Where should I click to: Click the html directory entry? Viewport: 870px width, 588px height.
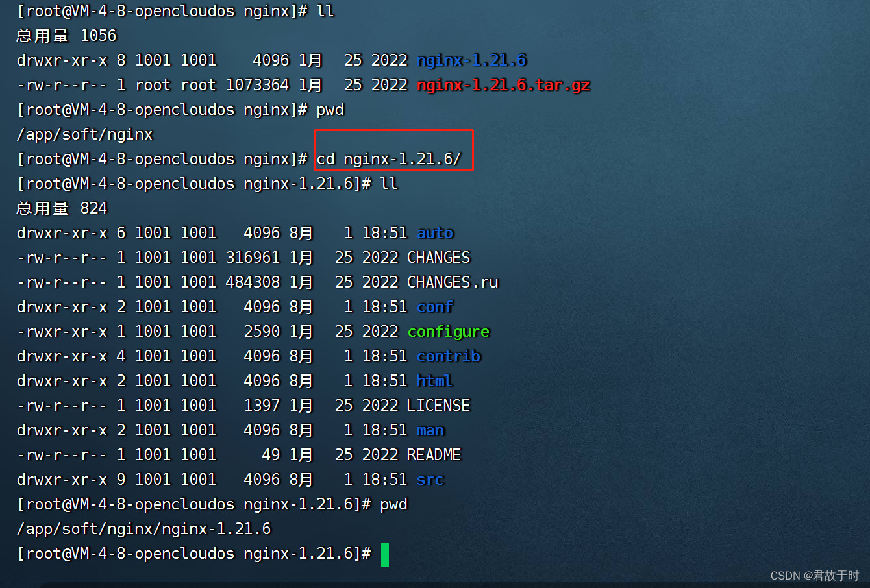[434, 381]
